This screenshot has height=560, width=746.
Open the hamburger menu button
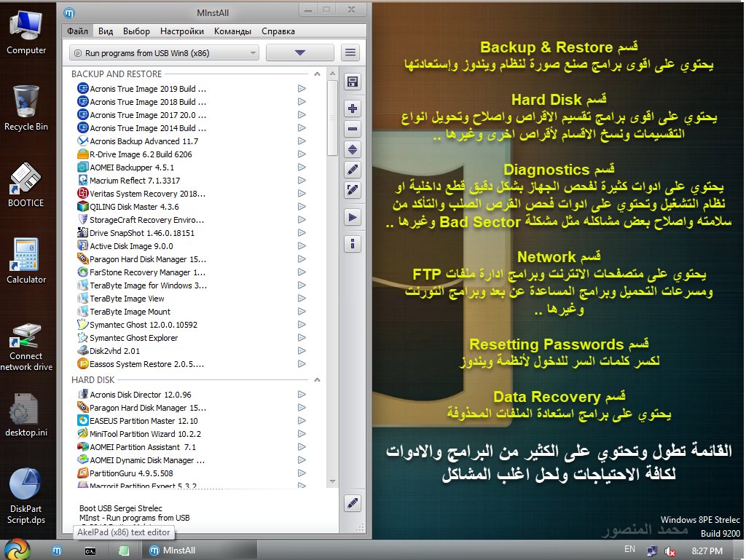click(350, 52)
